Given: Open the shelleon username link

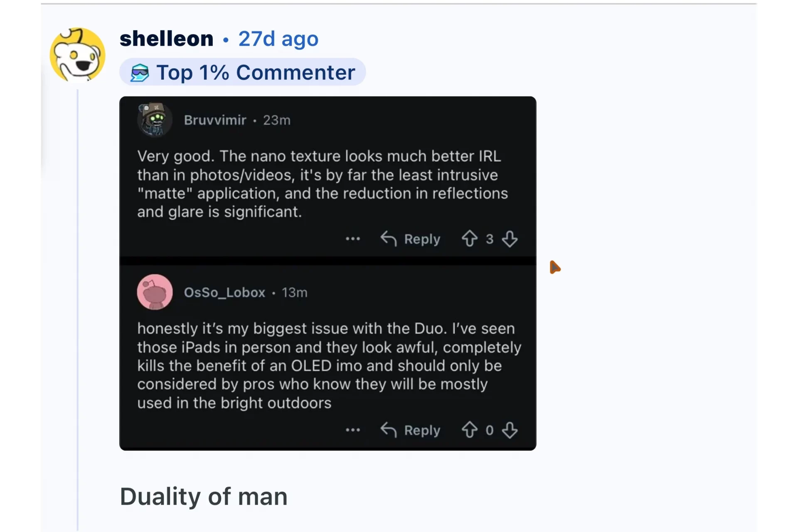Looking at the screenshot, I should [166, 39].
